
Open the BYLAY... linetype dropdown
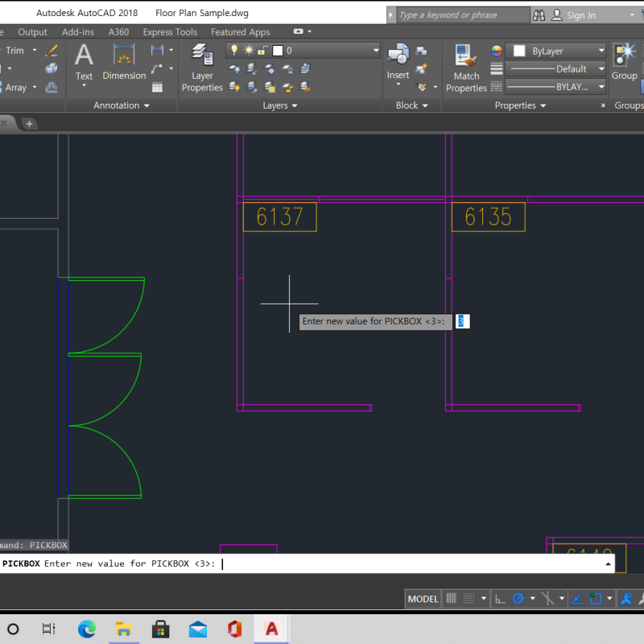[555, 87]
